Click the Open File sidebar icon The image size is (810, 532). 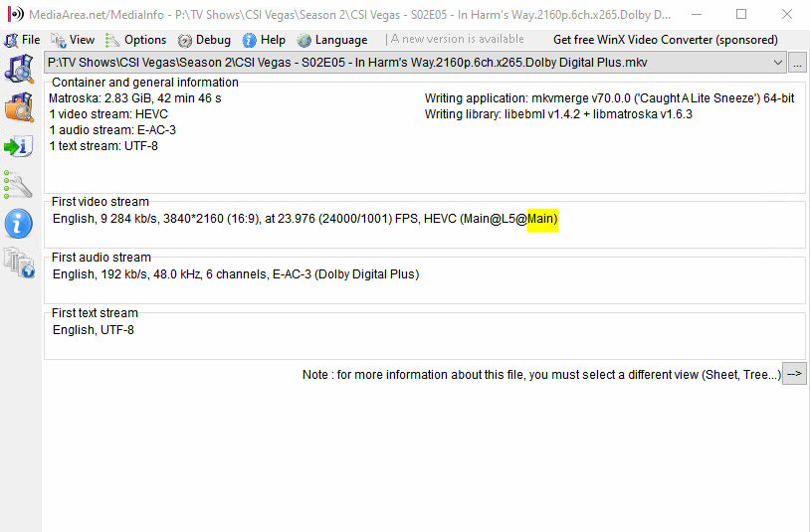[x=19, y=68]
